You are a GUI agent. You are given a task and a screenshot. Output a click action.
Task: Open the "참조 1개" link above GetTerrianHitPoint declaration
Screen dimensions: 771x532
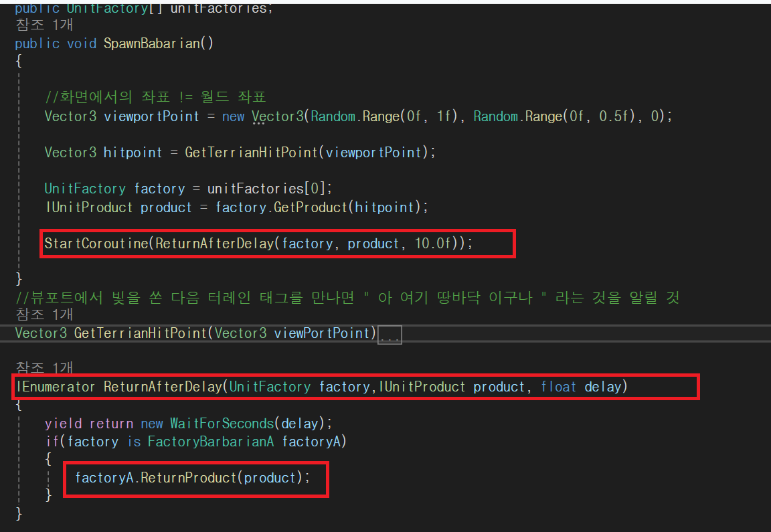tap(44, 315)
